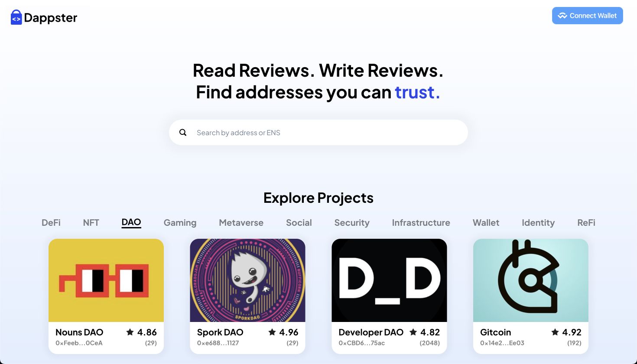Focus the search by address or ENS field

[x=318, y=133]
